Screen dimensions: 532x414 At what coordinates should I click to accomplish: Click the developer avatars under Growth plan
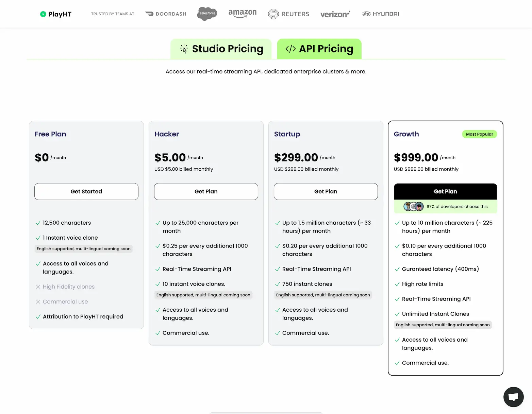[x=413, y=206]
